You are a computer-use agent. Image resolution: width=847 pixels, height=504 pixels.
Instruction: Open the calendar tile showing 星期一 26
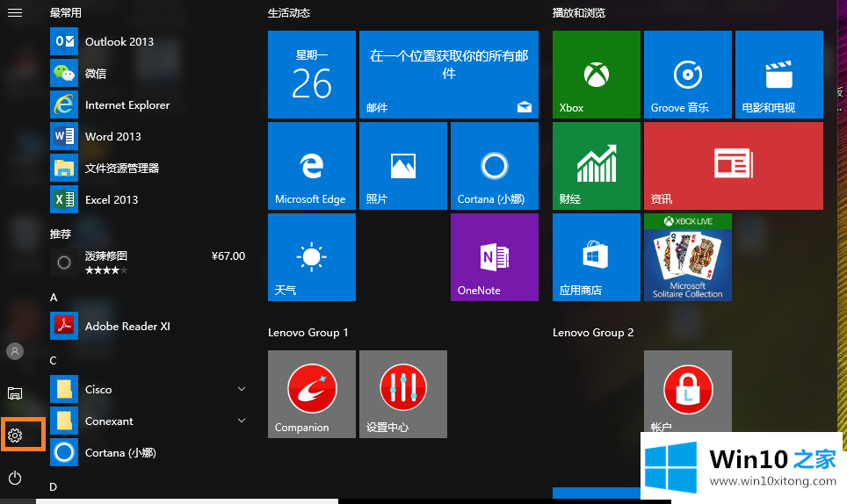(x=312, y=75)
